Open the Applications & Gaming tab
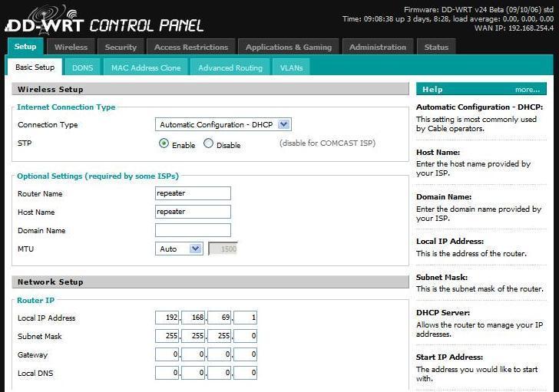 click(289, 47)
